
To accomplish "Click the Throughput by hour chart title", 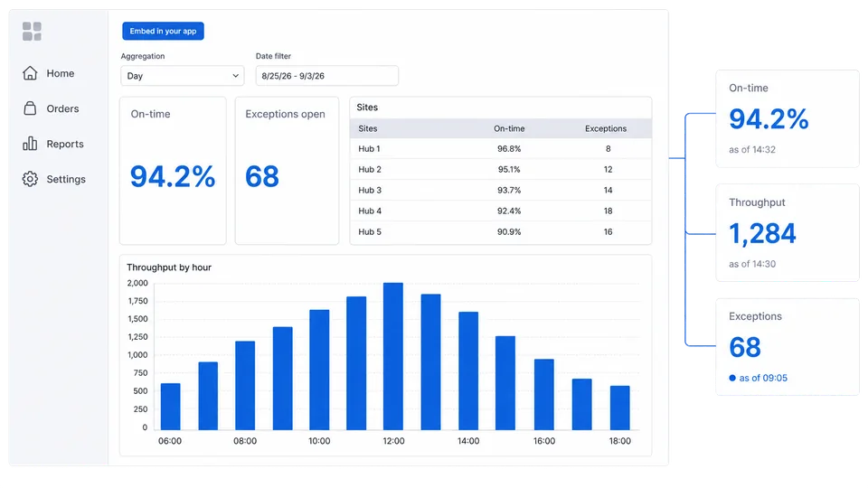I will point(169,267).
